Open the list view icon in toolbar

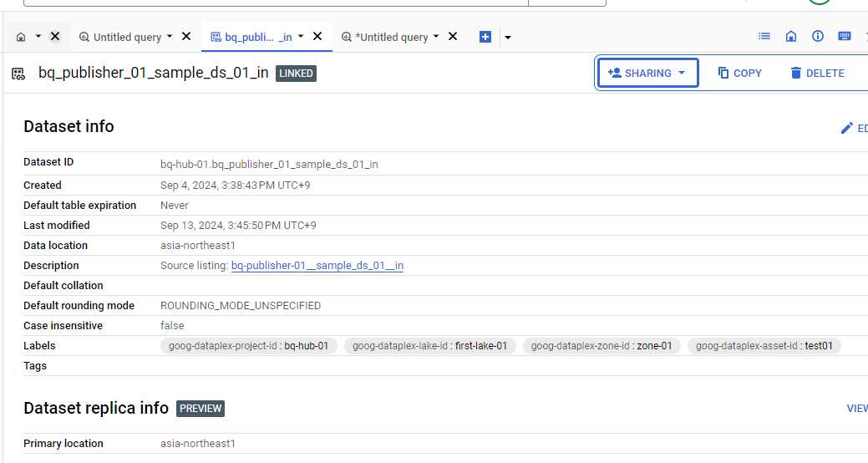764,36
